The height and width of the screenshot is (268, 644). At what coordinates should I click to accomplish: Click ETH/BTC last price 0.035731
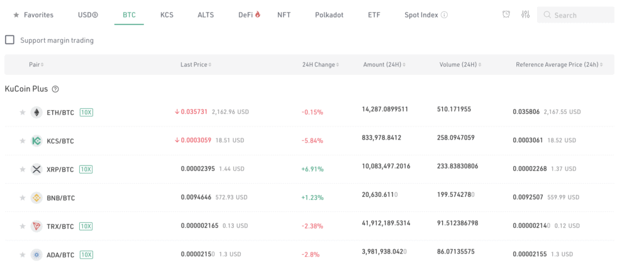194,111
